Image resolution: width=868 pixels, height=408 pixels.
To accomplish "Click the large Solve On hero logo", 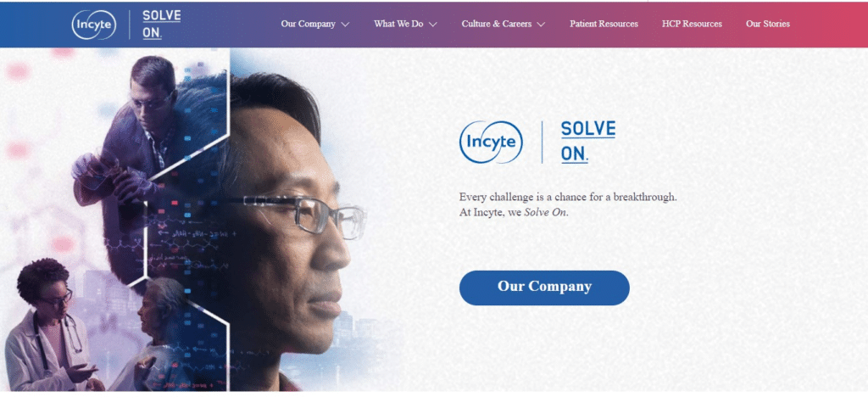I will click(x=588, y=142).
